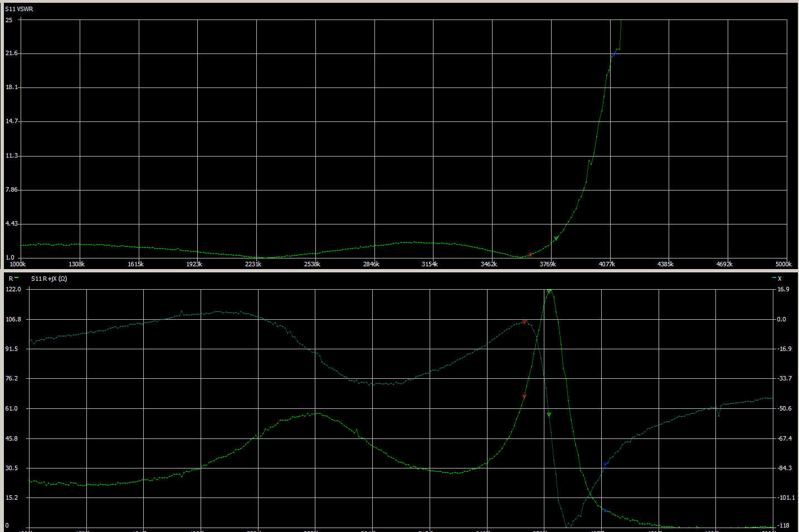This screenshot has height=532, width=799.
Task: Select the red marker on the teal X trace
Action: (x=524, y=323)
